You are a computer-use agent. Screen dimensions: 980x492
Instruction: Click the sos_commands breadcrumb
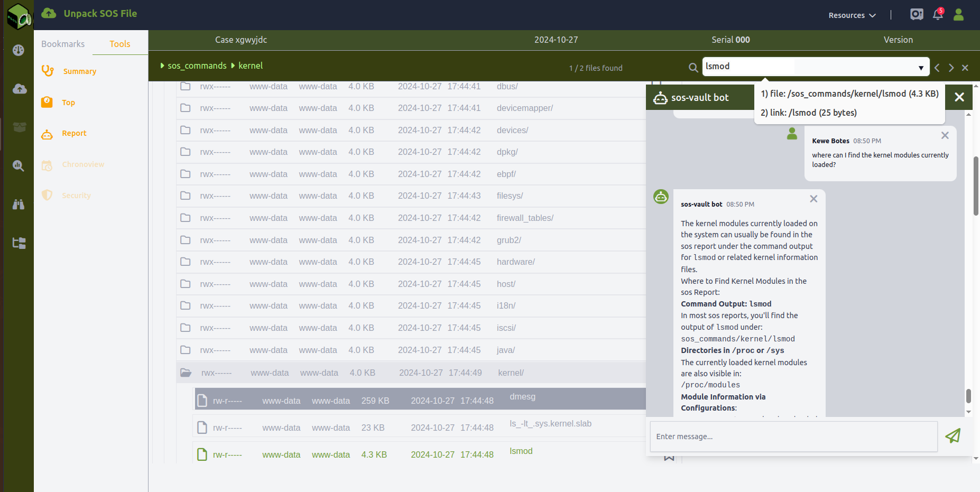197,66
